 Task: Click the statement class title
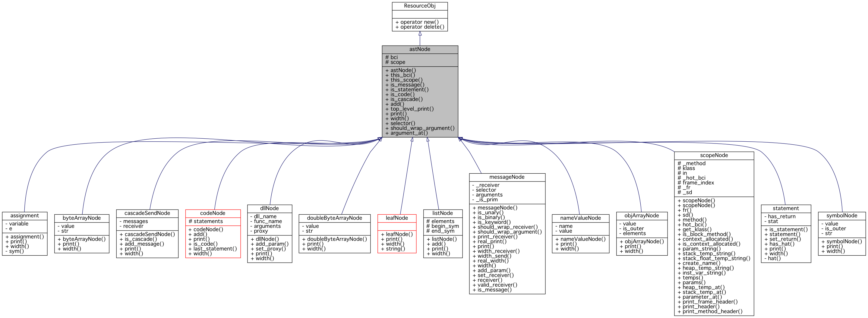785,209
